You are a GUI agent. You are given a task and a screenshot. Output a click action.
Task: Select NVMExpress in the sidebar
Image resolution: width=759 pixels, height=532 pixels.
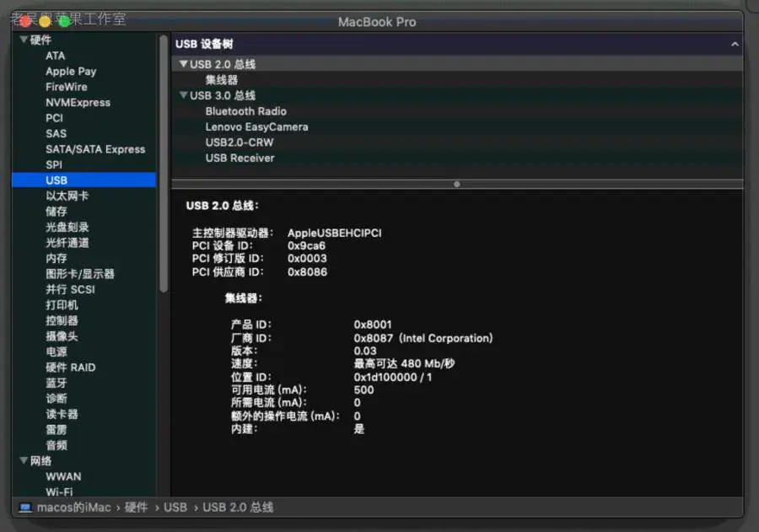78,102
